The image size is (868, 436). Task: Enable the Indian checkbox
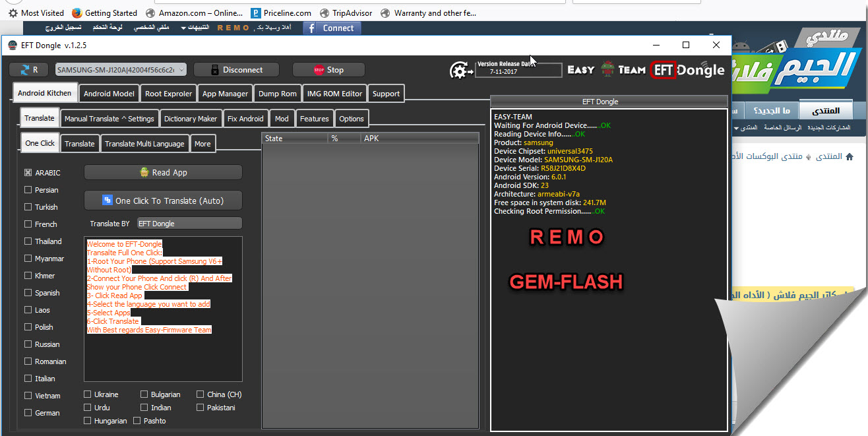pos(144,408)
